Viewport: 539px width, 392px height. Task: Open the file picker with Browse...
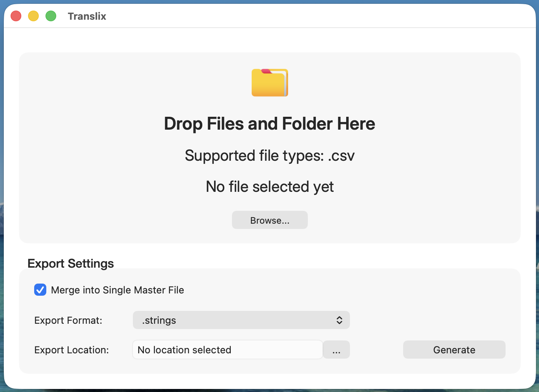pyautogui.click(x=269, y=220)
